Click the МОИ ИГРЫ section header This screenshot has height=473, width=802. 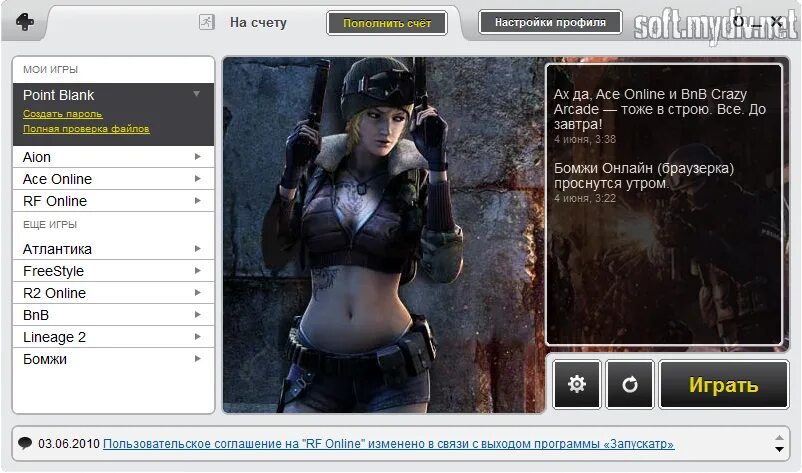tap(50, 70)
